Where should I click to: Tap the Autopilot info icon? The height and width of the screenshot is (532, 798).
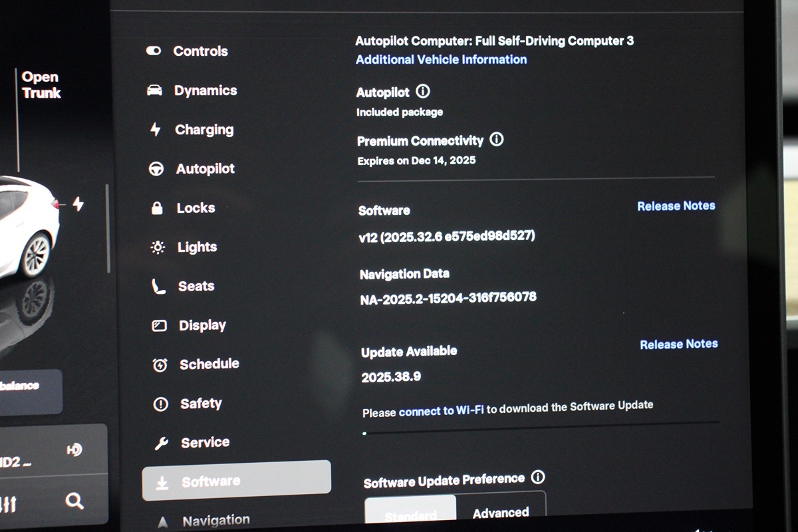coord(422,92)
